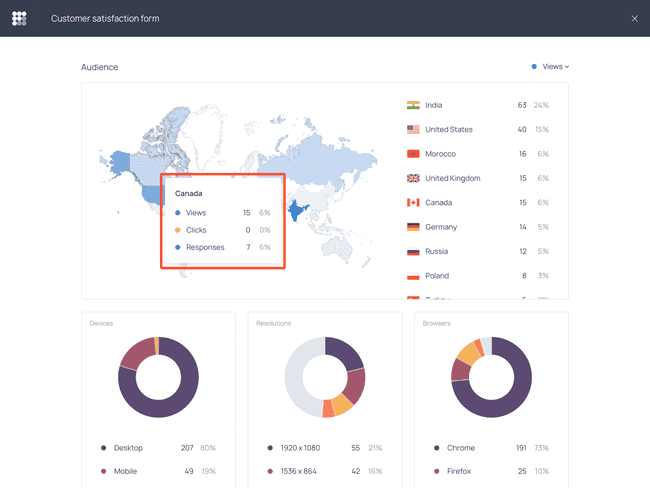This screenshot has height=488, width=650.
Task: Click the Poland flag icon
Action: tap(413, 276)
